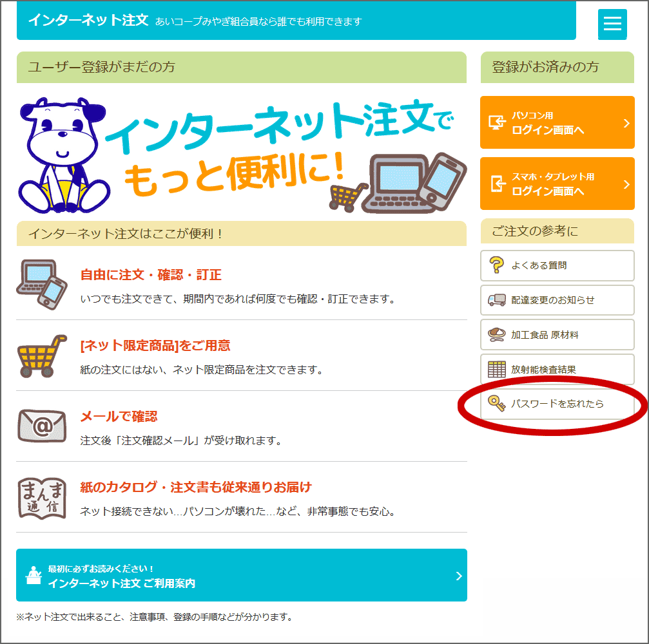Select 配達変更のお知らせ menu item
The image size is (649, 644).
point(557,300)
